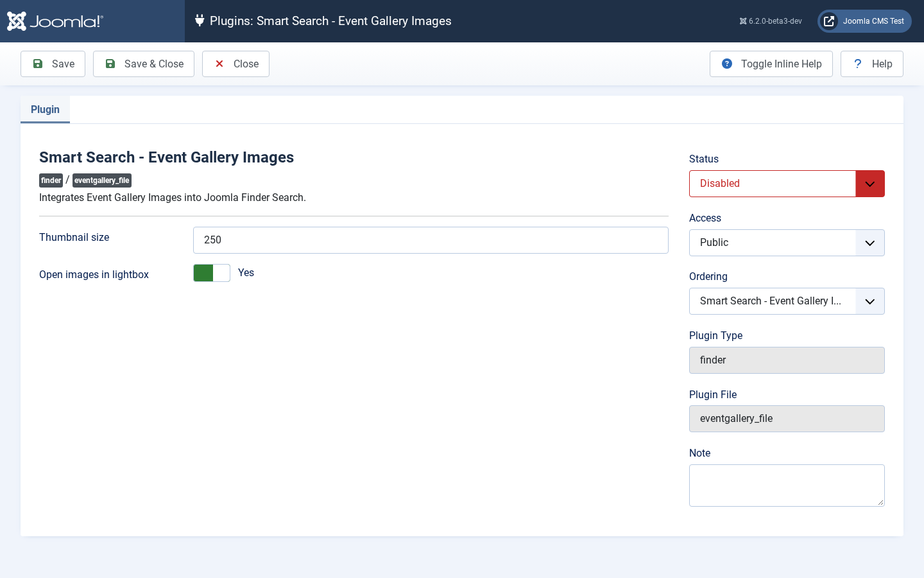Click the Smart Search - Event Gallery Images heading
The height and width of the screenshot is (578, 924).
(x=167, y=157)
